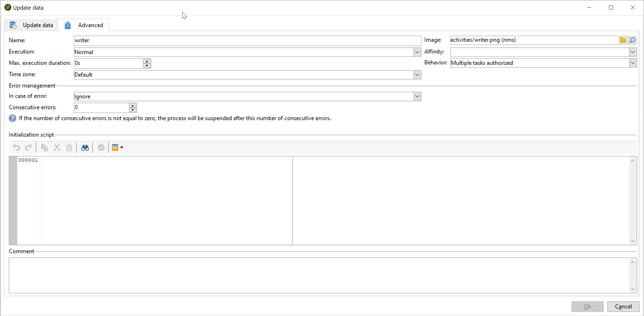Select the Advanced tab

click(84, 25)
